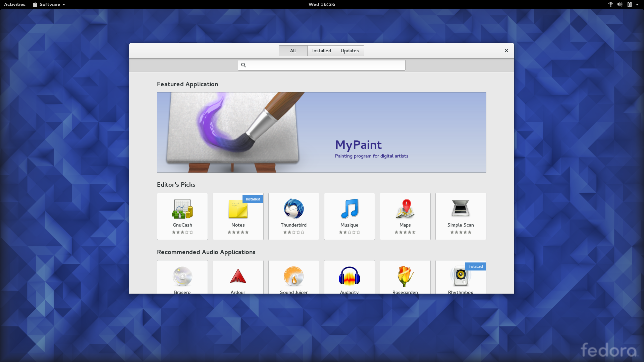
Task: Click the Simple Scan star rating
Action: 461,232
